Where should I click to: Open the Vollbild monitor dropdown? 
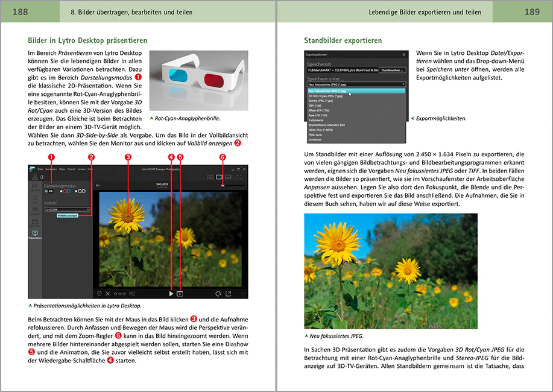tap(68, 209)
